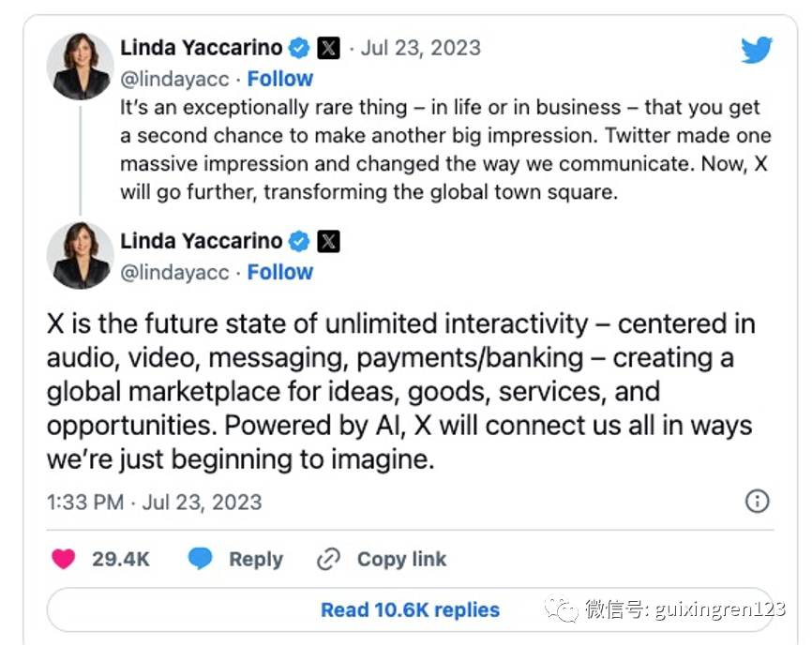
Task: Follow @lindayacc from the top tweet
Action: (279, 79)
